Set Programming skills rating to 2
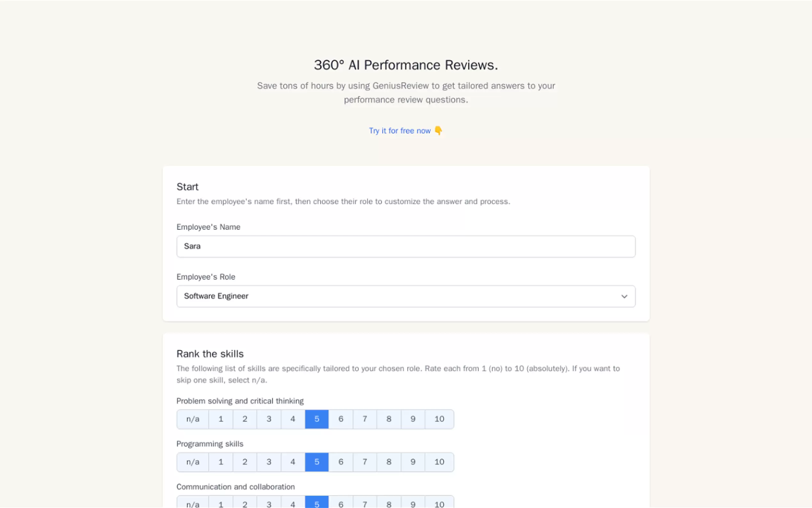The width and height of the screenshot is (812, 508). (x=245, y=462)
